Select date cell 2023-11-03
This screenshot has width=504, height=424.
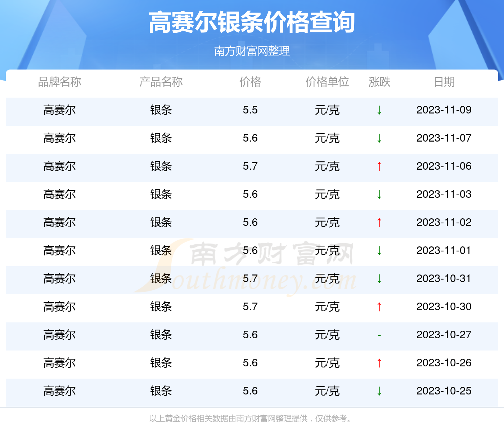point(444,194)
